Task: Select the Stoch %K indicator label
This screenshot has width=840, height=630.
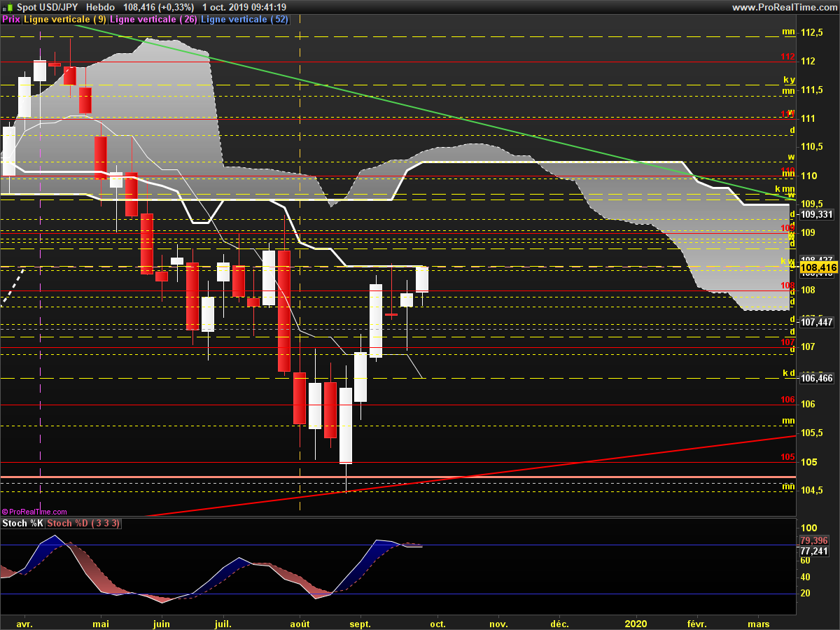Action: [x=23, y=524]
